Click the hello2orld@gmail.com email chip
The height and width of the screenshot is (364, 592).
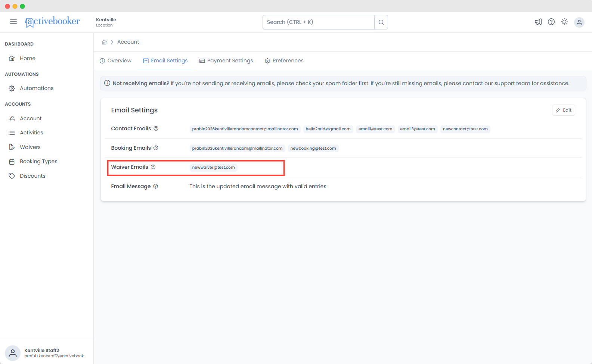tap(328, 129)
